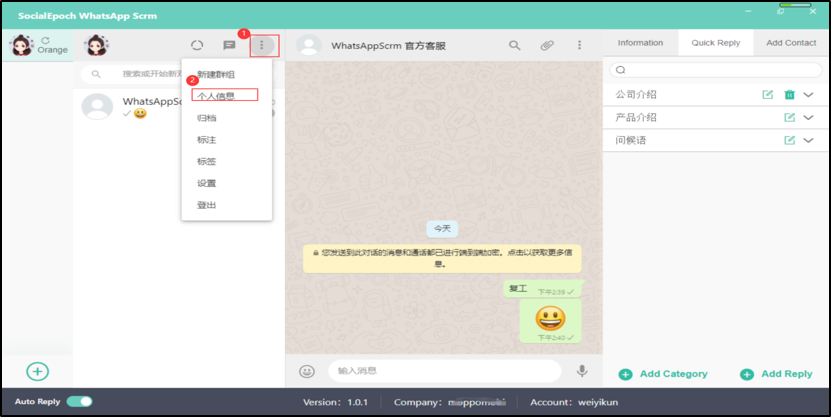
Task: Select 标签 from the menu
Action: coord(207,162)
